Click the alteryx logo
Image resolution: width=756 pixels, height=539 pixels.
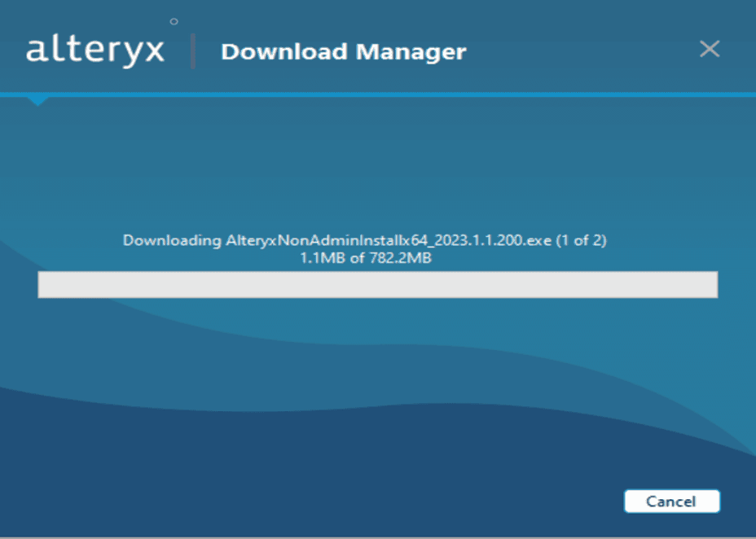coord(95,50)
